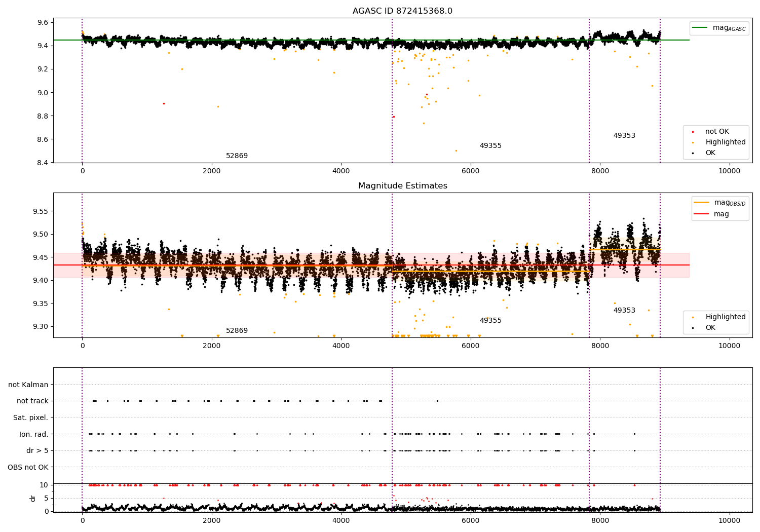Click the 9.55 y-axis tick label
This screenshot has width=760, height=532.
coord(41,211)
